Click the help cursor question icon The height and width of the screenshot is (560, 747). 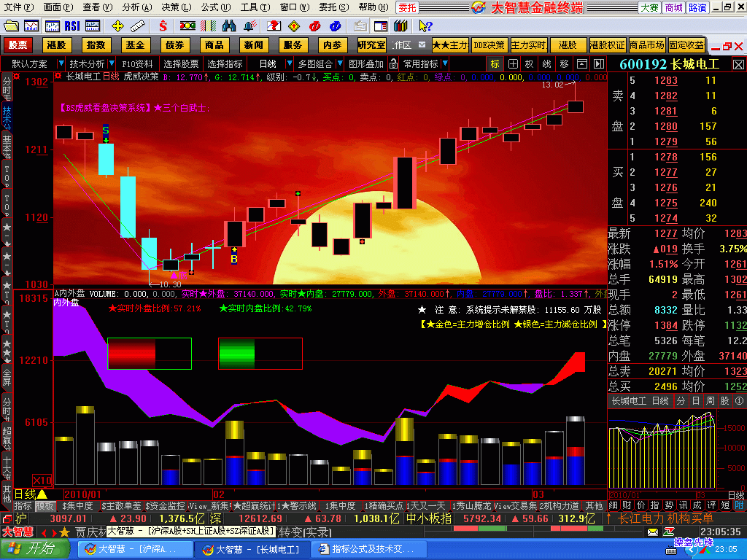(425, 26)
